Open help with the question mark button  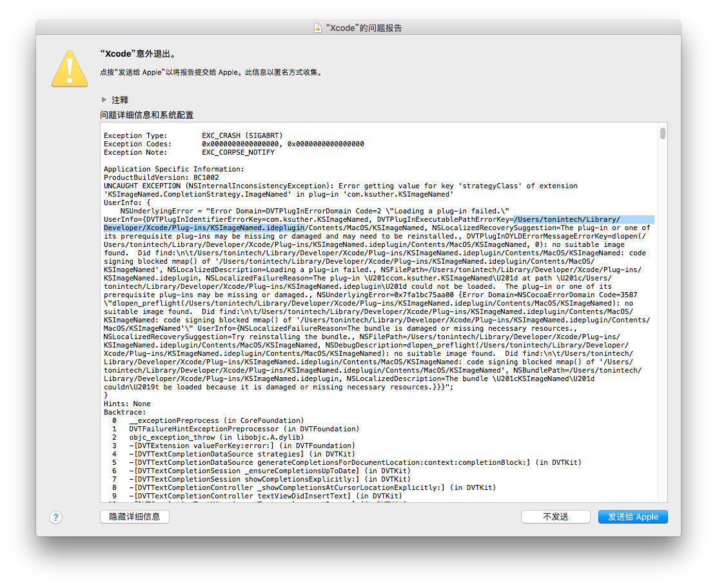click(x=56, y=517)
